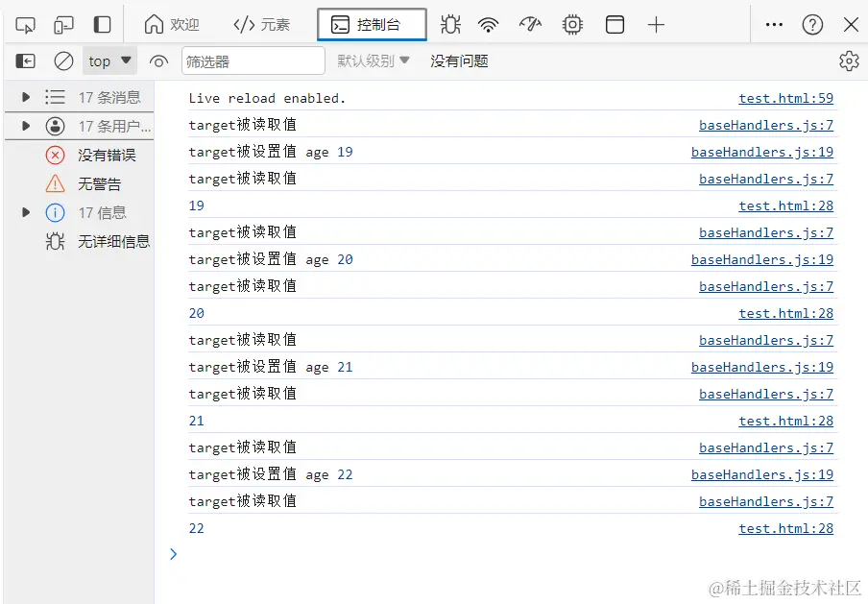Open baseHandlers.js:19 link for age 22

point(762,474)
